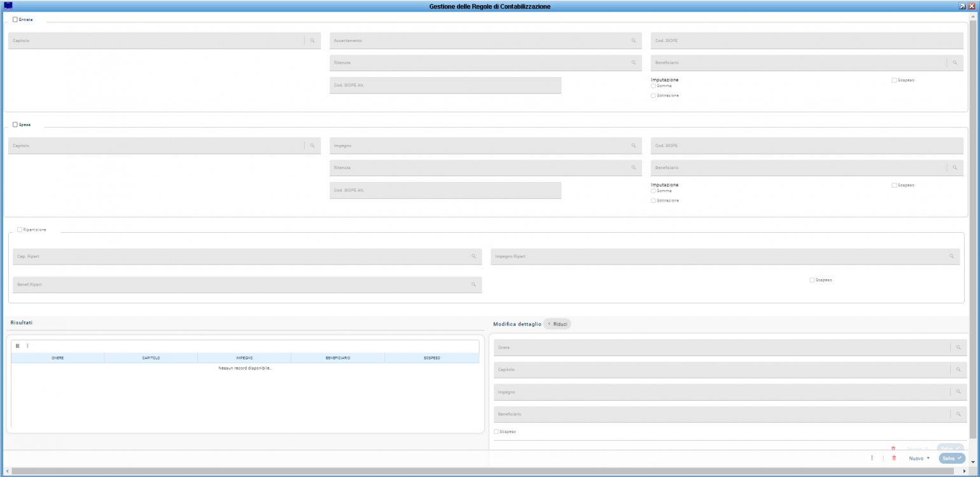Click the Cod. SIOPE Alt. field in Entrata
Image resolution: width=980 pixels, height=477 pixels.
[445, 85]
